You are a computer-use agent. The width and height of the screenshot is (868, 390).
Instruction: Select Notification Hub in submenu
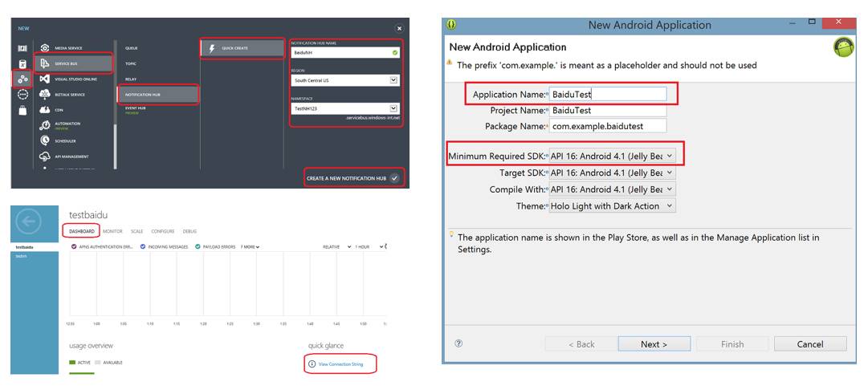[x=157, y=95]
